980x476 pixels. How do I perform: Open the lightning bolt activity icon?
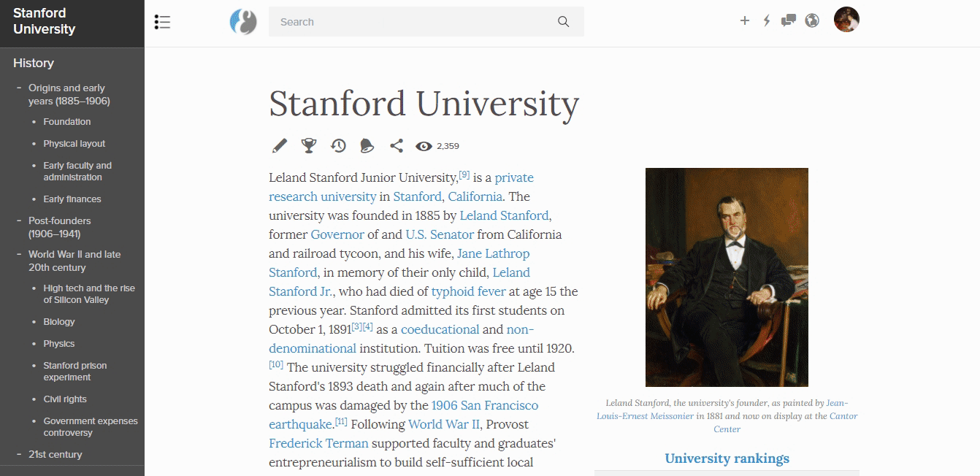(x=767, y=20)
